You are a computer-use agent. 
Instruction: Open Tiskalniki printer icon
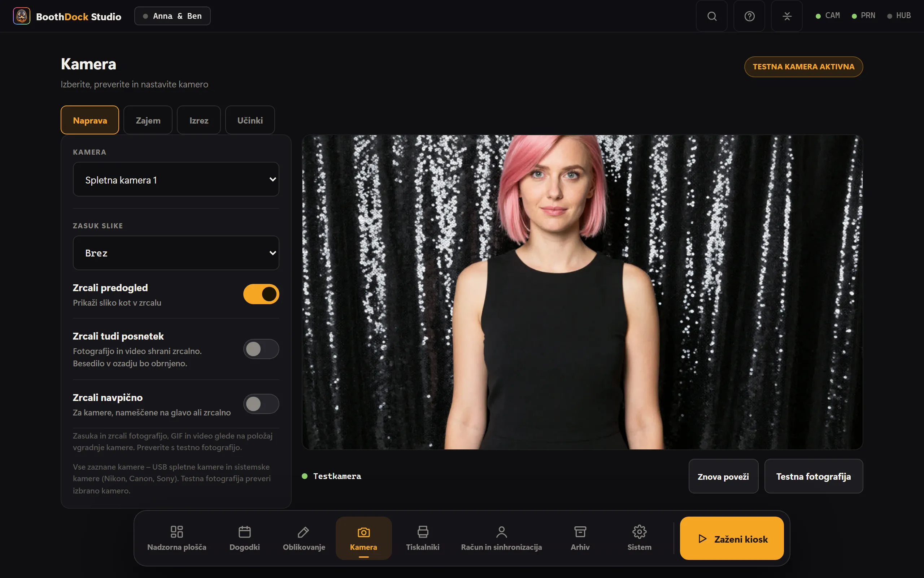(x=423, y=538)
